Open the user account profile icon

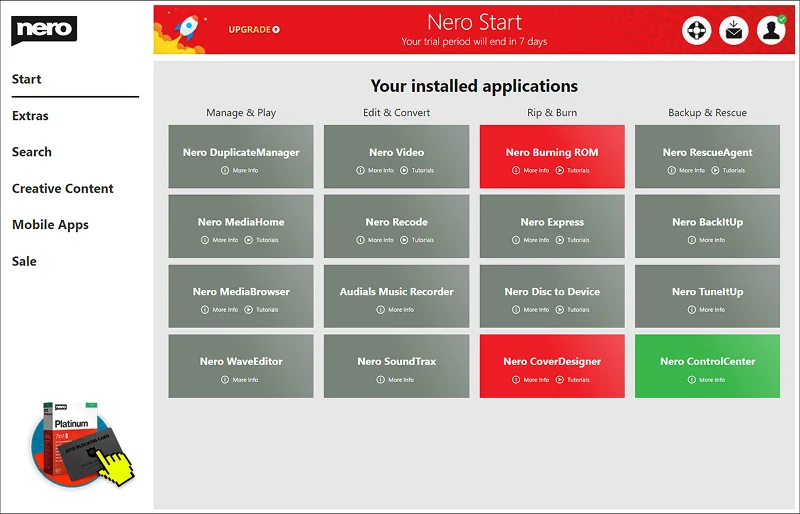771,30
